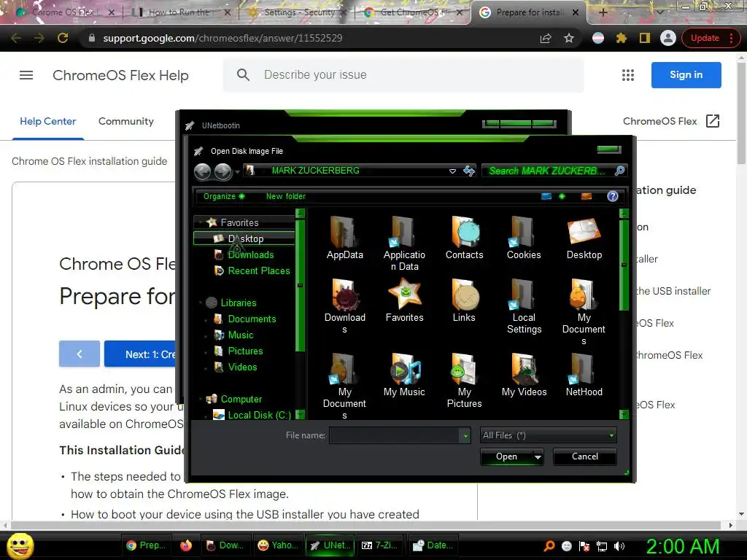Open the Cookies folder
This screenshot has height=560, width=747.
point(524,237)
